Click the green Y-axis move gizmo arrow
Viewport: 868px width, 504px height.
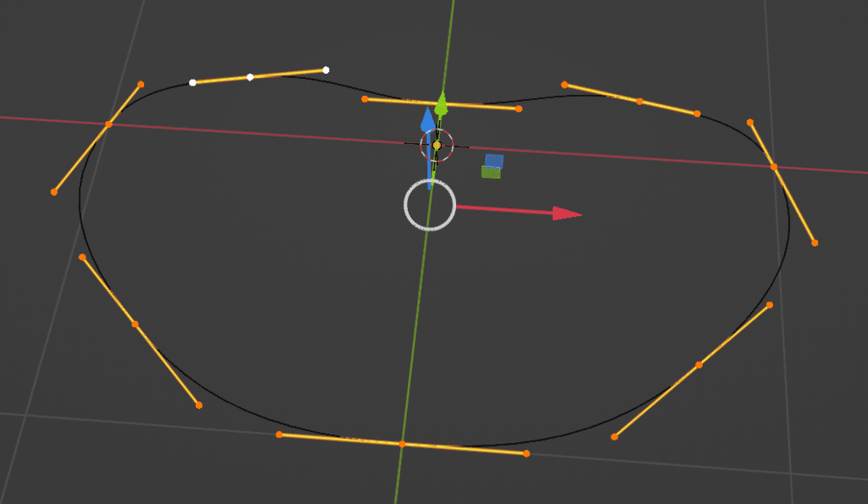point(441,102)
